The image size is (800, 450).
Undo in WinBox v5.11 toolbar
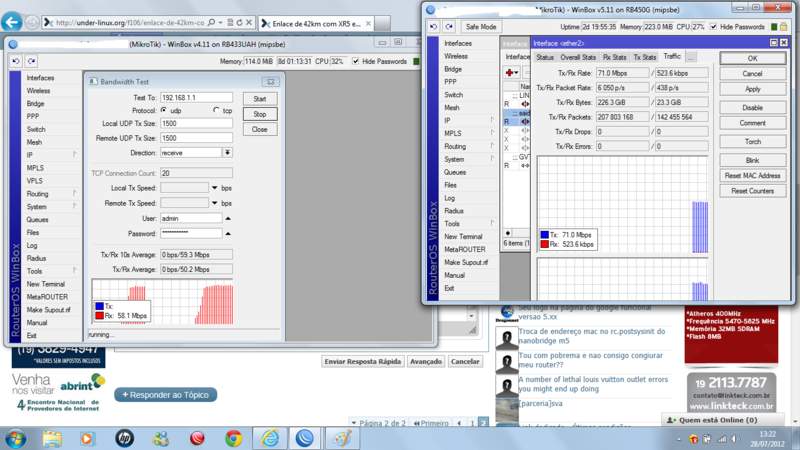434,27
